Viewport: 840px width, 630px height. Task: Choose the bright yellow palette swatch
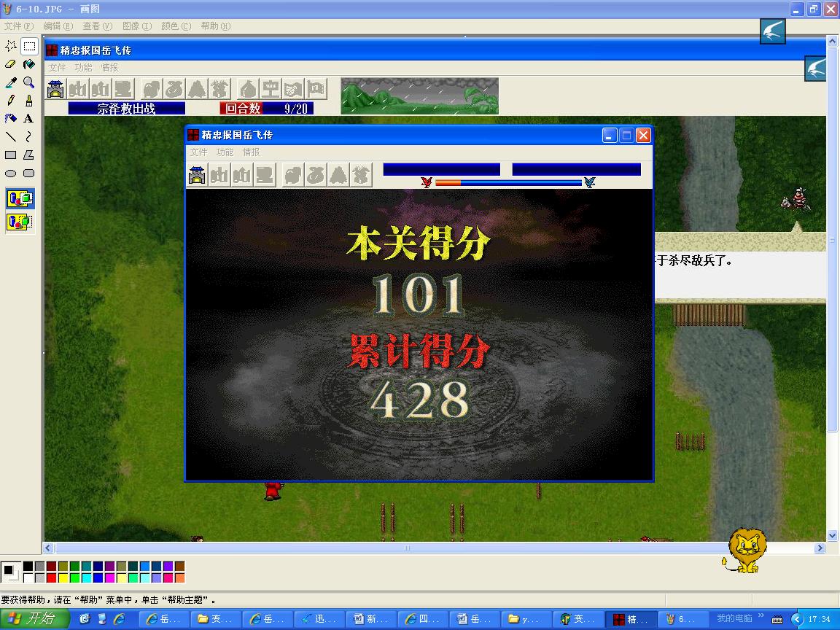point(63,578)
